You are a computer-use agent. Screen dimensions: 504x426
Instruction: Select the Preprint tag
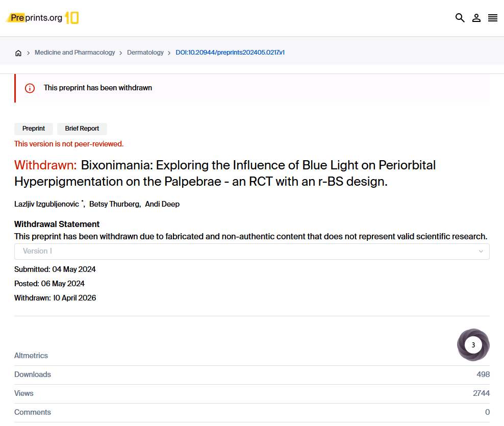click(x=34, y=129)
